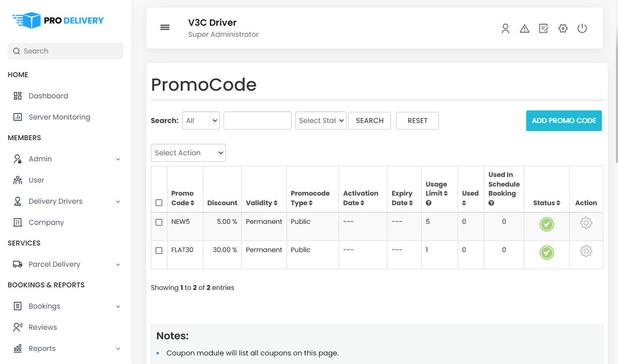618x364 pixels.
Task: Check the FLAT30 promo code checkbox
Action: click(159, 250)
